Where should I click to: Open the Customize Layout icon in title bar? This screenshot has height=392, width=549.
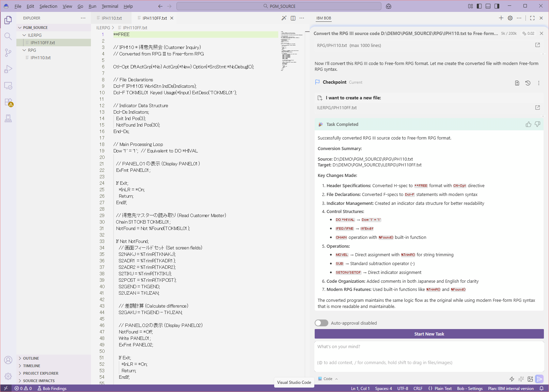pyautogui.click(x=470, y=6)
